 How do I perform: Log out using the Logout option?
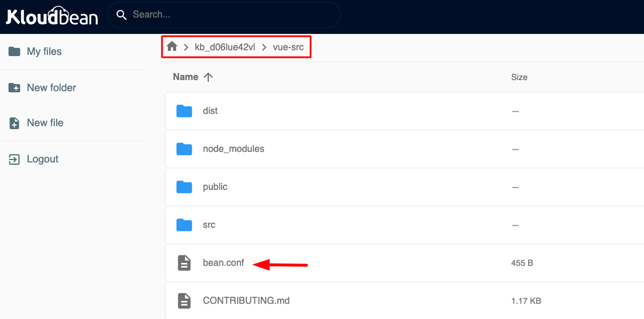point(43,159)
